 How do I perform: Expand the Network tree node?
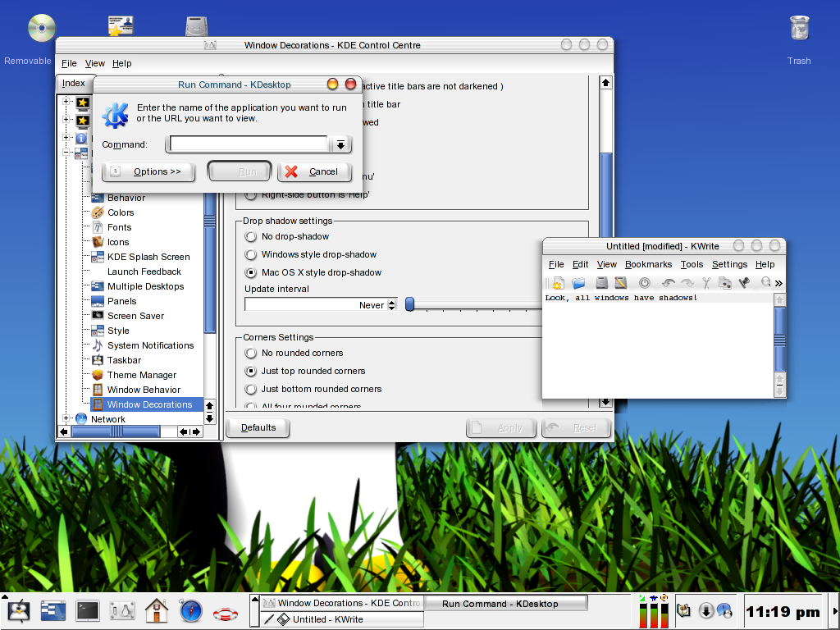[66, 418]
